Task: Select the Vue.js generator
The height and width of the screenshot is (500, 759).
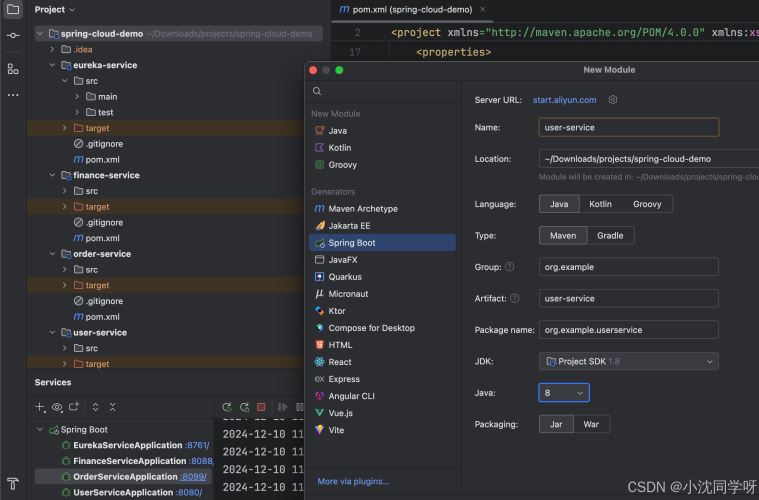Action: tap(382, 413)
